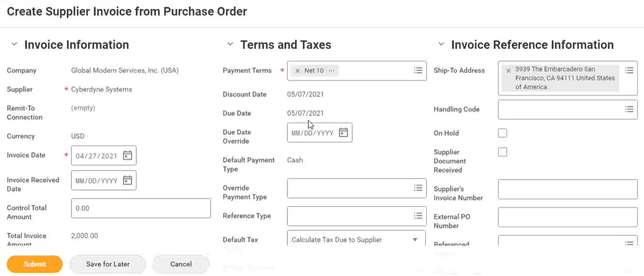
Task: Open the Payment Terms prompt list icon
Action: 418,70
